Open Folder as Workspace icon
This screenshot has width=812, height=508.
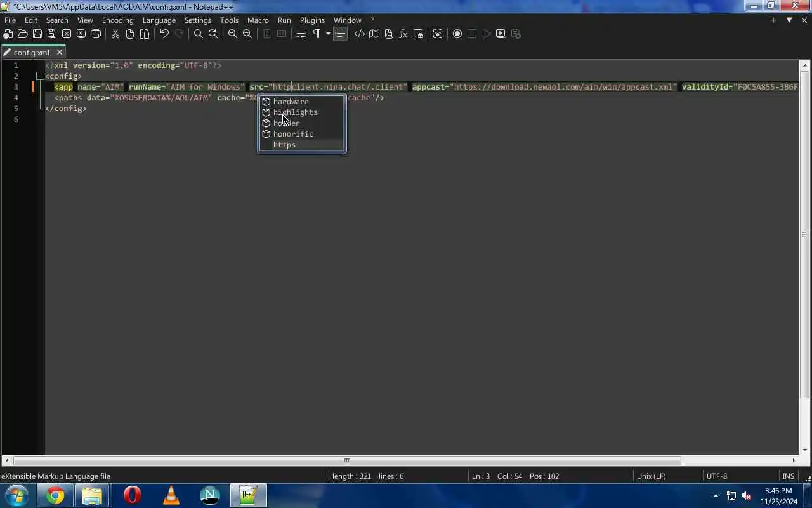(418, 34)
